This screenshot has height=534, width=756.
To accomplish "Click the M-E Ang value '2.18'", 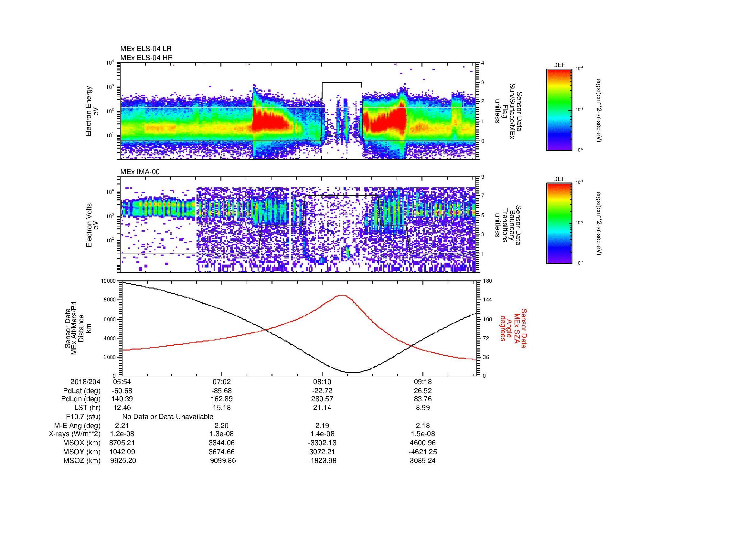I will tap(422, 426).
